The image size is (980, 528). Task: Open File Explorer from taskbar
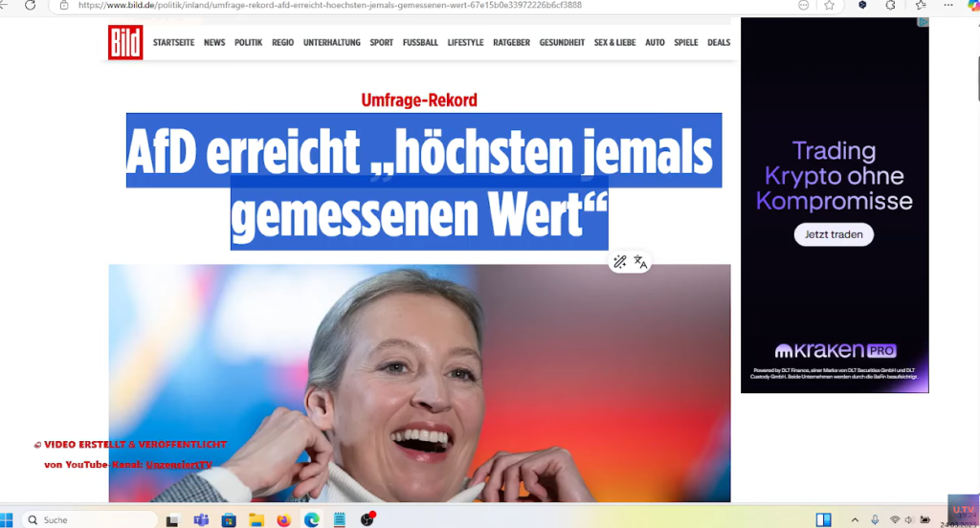pyautogui.click(x=256, y=520)
